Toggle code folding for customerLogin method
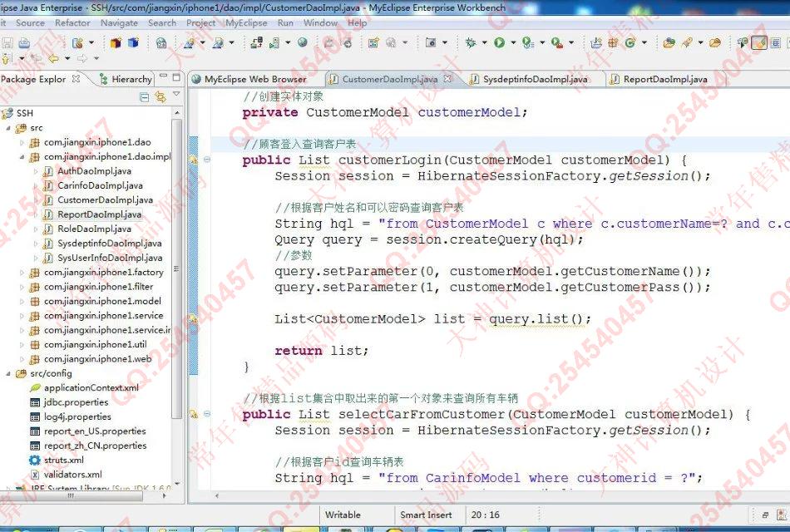The height and width of the screenshot is (532, 790). (206, 160)
